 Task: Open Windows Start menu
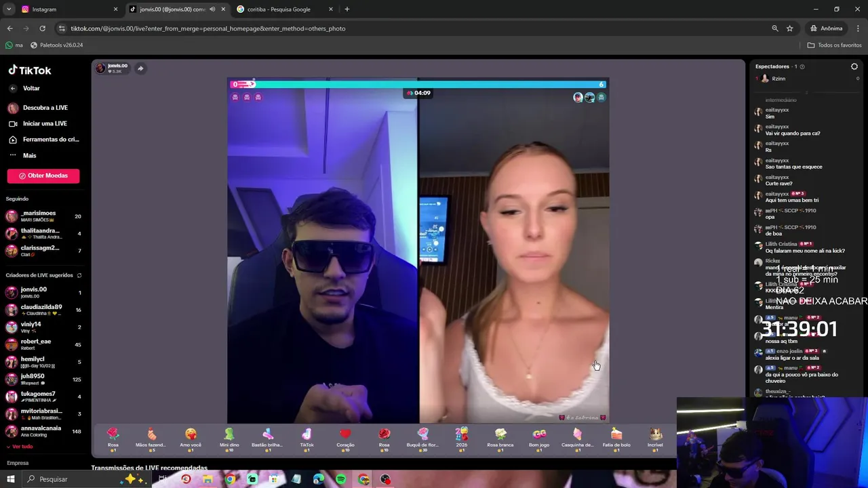pos(10,479)
